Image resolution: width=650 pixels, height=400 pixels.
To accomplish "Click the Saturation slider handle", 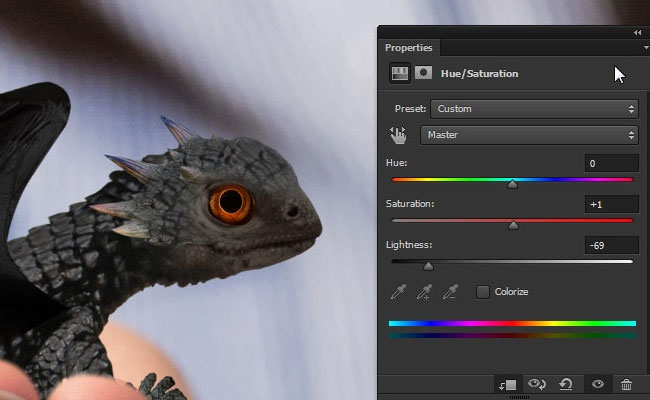I will pos(513,225).
